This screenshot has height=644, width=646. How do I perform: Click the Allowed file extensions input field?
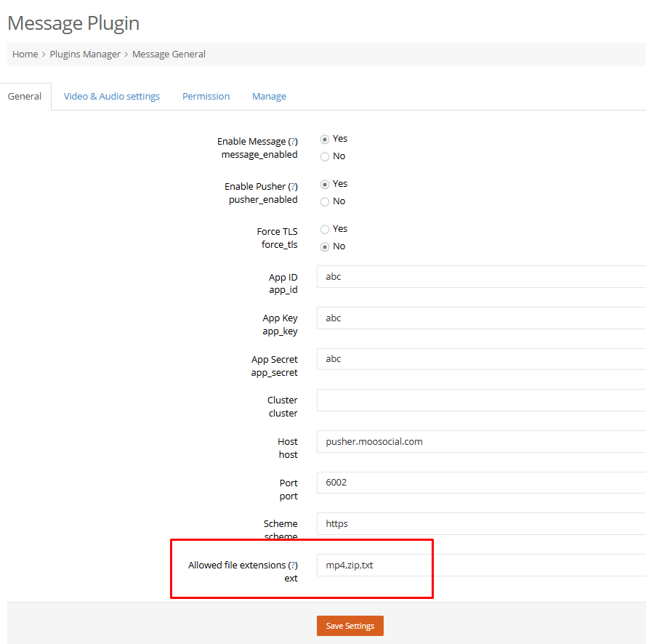click(481, 565)
